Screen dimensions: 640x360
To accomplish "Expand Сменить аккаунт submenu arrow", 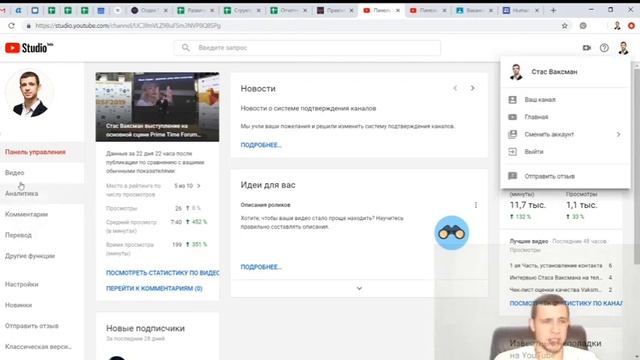I will pos(618,134).
